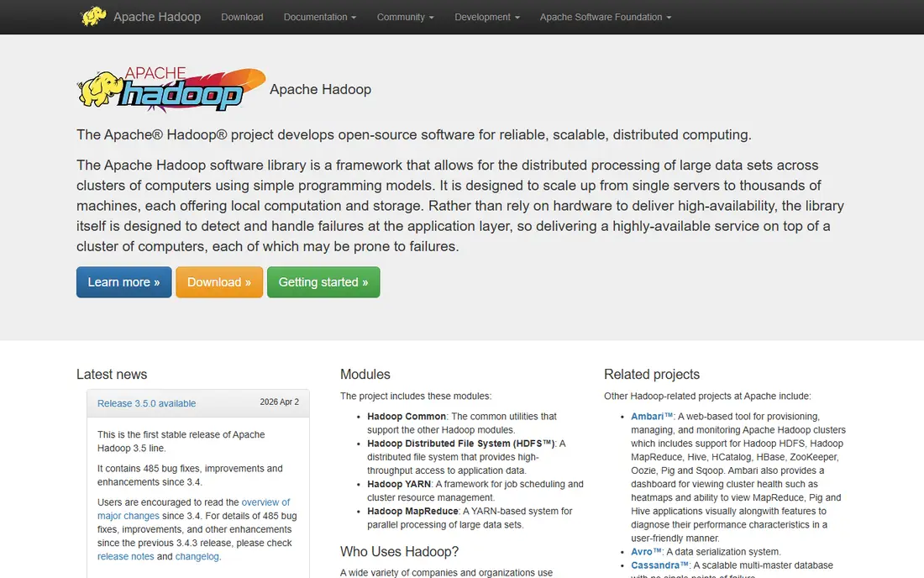Click the Hadoop MapReduce module name
Image resolution: width=924 pixels, height=578 pixels.
412,512
